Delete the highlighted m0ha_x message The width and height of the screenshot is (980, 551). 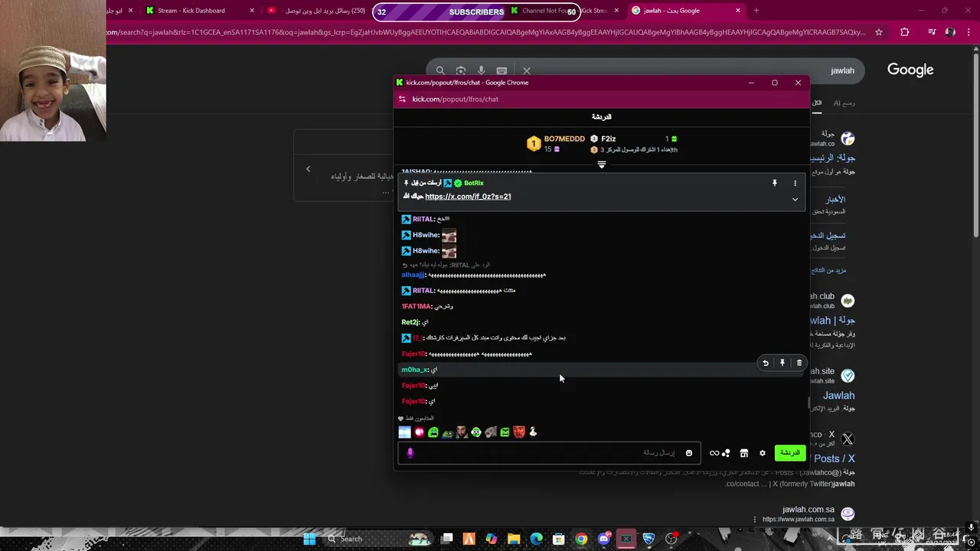tap(799, 363)
